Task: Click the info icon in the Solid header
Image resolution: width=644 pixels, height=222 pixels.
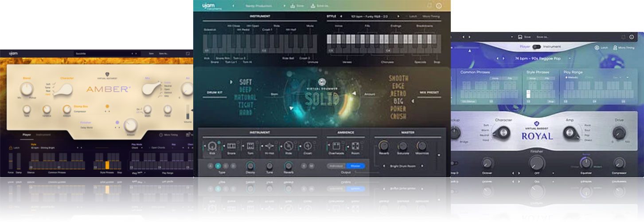Action: [439, 6]
